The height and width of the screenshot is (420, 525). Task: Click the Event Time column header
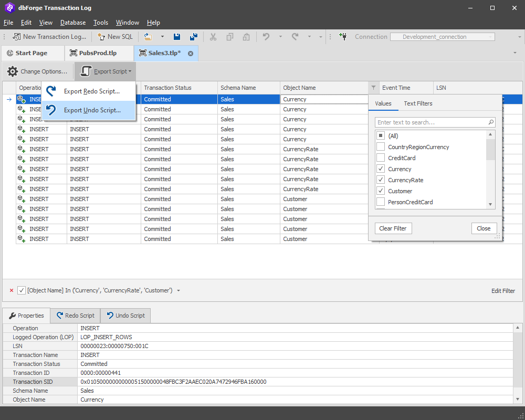[406, 88]
